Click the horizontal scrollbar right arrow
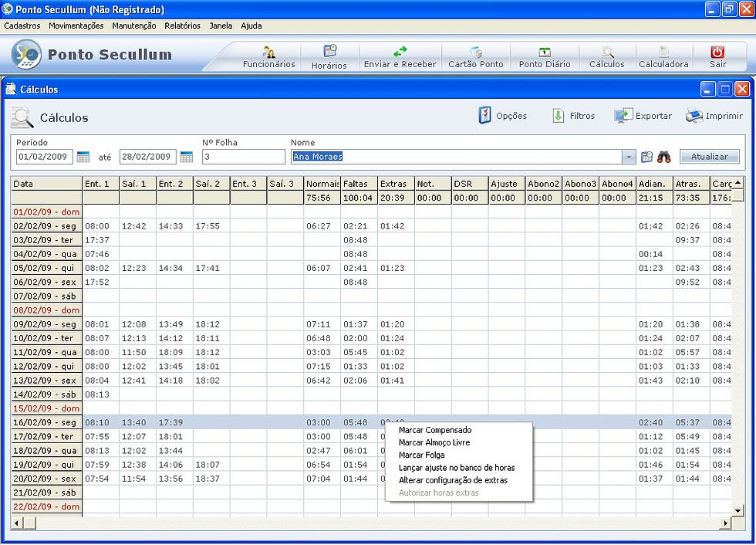 pyautogui.click(x=726, y=523)
